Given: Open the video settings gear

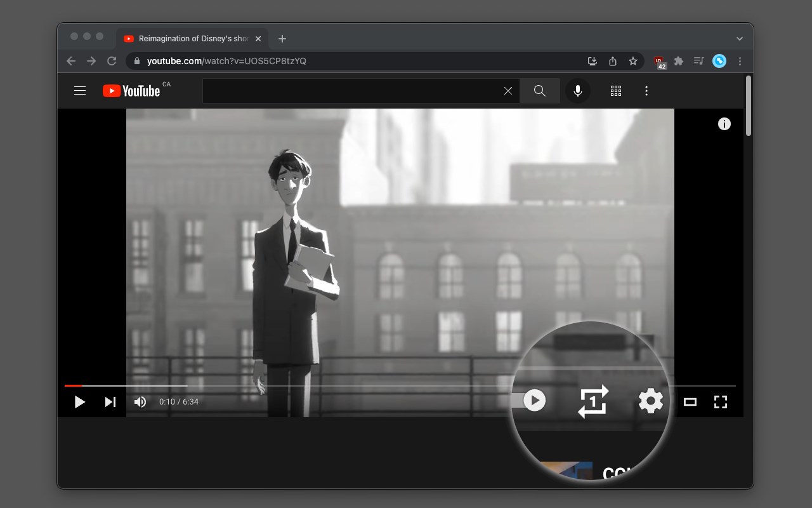Looking at the screenshot, I should click(650, 401).
